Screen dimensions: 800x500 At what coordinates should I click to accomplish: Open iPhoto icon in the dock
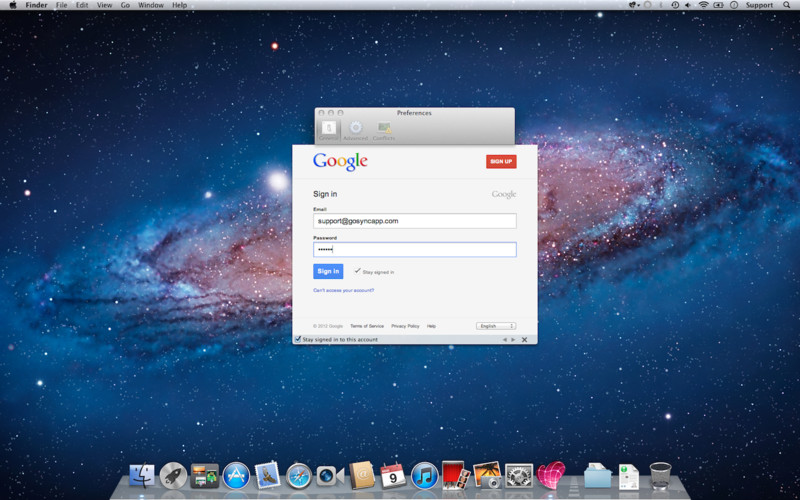point(487,476)
